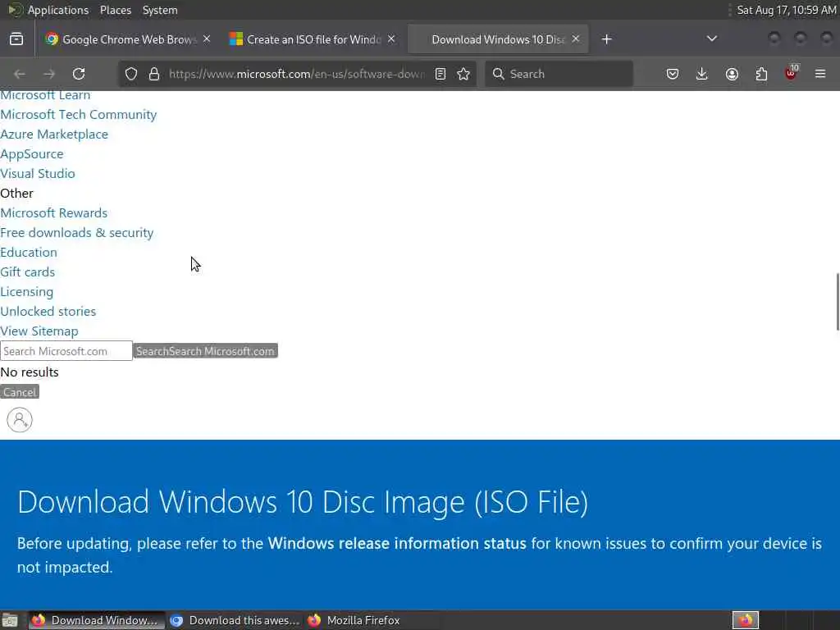This screenshot has width=840, height=630.
Task: Open the Extensions puzzle icon
Action: tap(761, 74)
